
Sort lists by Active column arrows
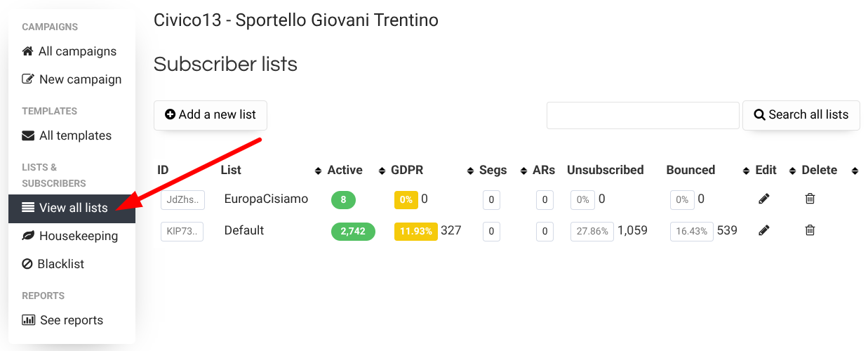pyautogui.click(x=382, y=171)
